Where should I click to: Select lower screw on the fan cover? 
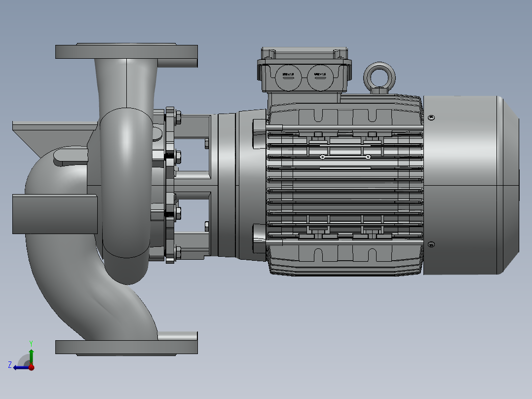(x=431, y=244)
